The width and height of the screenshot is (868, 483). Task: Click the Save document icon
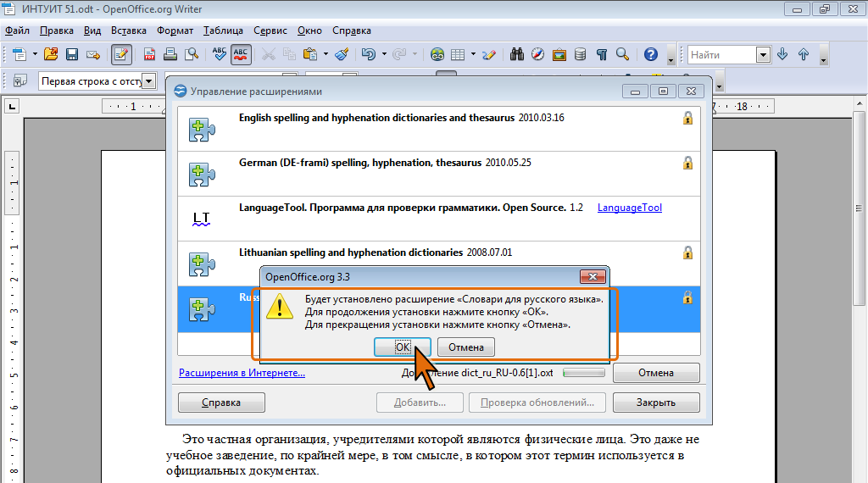pyautogui.click(x=72, y=55)
